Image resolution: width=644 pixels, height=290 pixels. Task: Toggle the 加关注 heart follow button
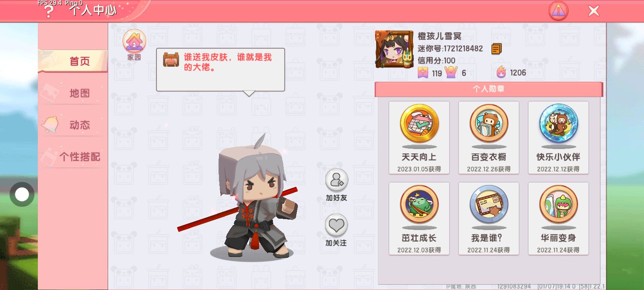[x=336, y=225]
